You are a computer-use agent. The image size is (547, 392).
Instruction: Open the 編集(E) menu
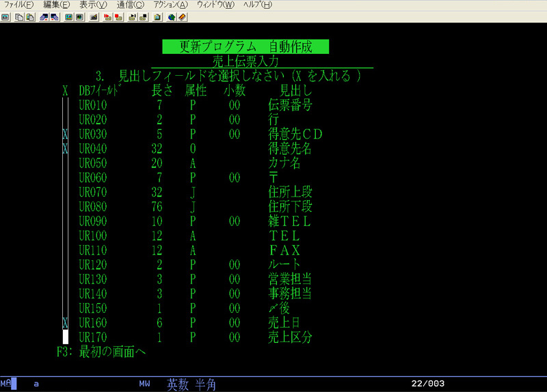click(56, 5)
